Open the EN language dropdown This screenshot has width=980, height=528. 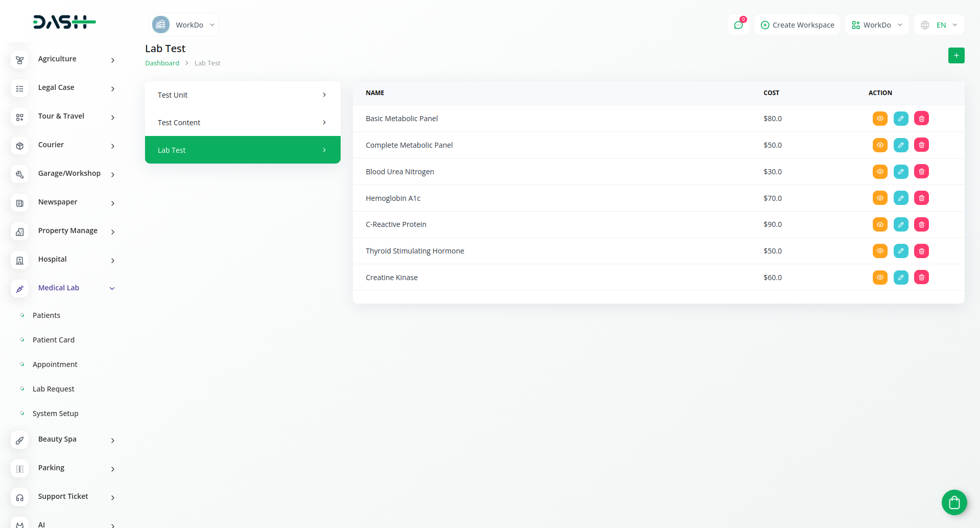click(939, 25)
